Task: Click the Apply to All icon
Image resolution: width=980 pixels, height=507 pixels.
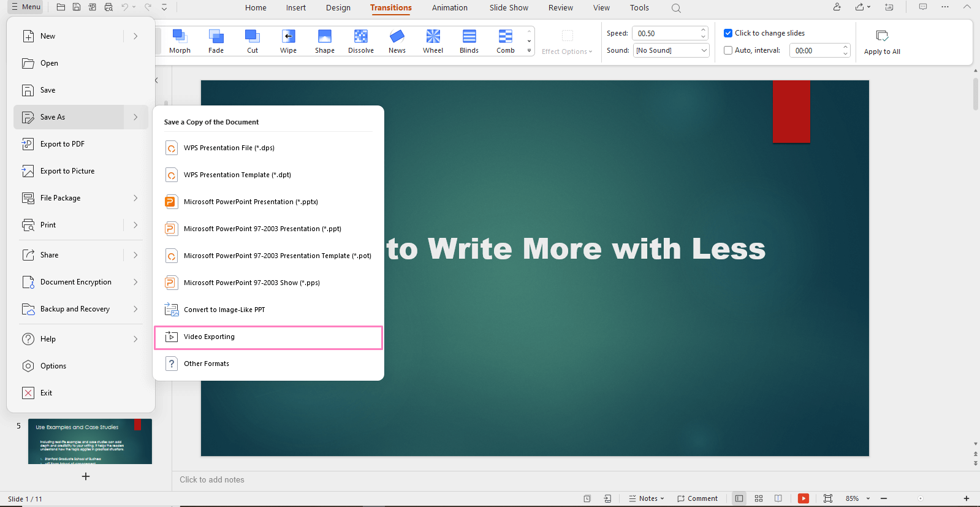Action: click(882, 36)
